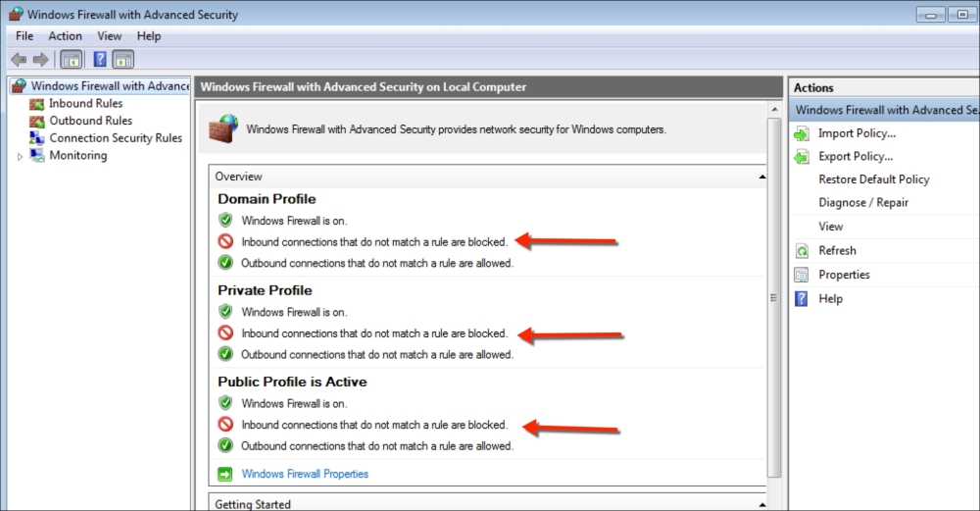Click the Back arrow toolbar icon
The height and width of the screenshot is (511, 980).
tap(19, 60)
